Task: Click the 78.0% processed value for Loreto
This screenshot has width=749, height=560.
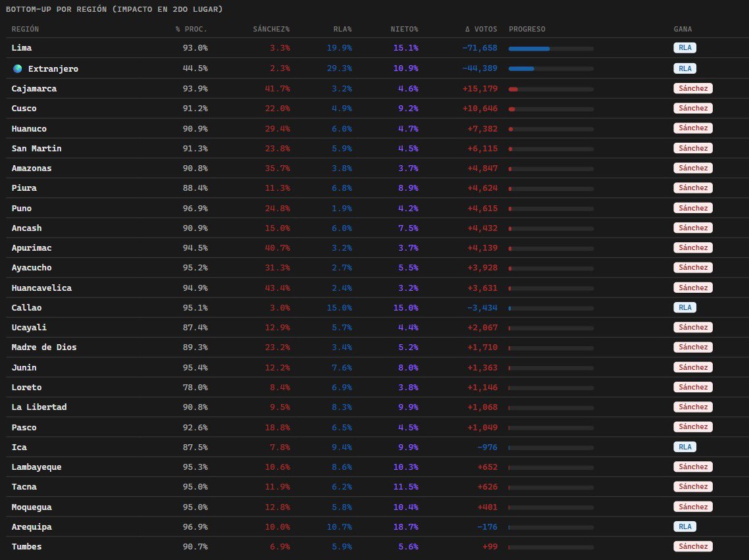Action: tap(195, 387)
